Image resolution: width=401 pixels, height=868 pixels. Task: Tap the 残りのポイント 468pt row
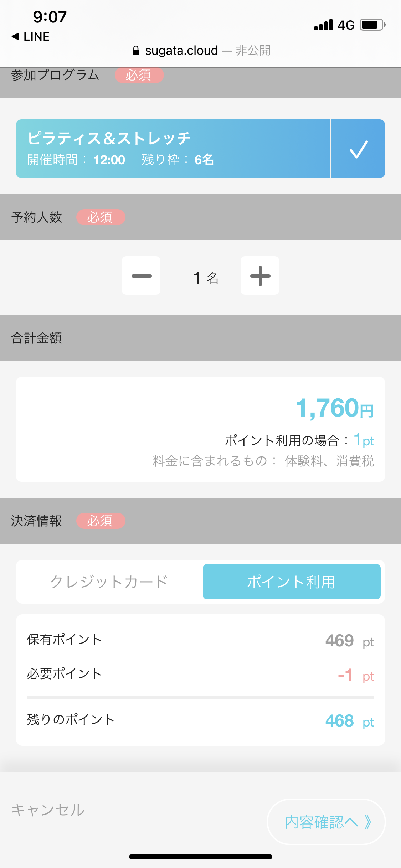coord(200,719)
